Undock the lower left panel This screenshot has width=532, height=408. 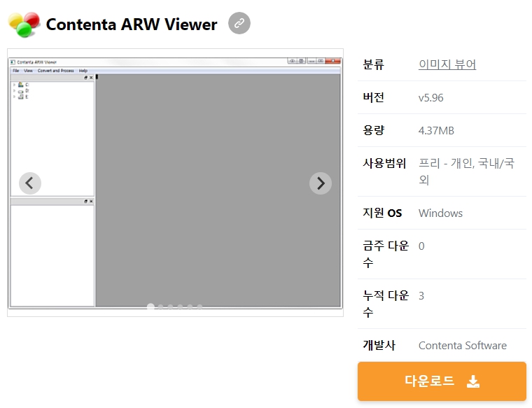point(86,202)
